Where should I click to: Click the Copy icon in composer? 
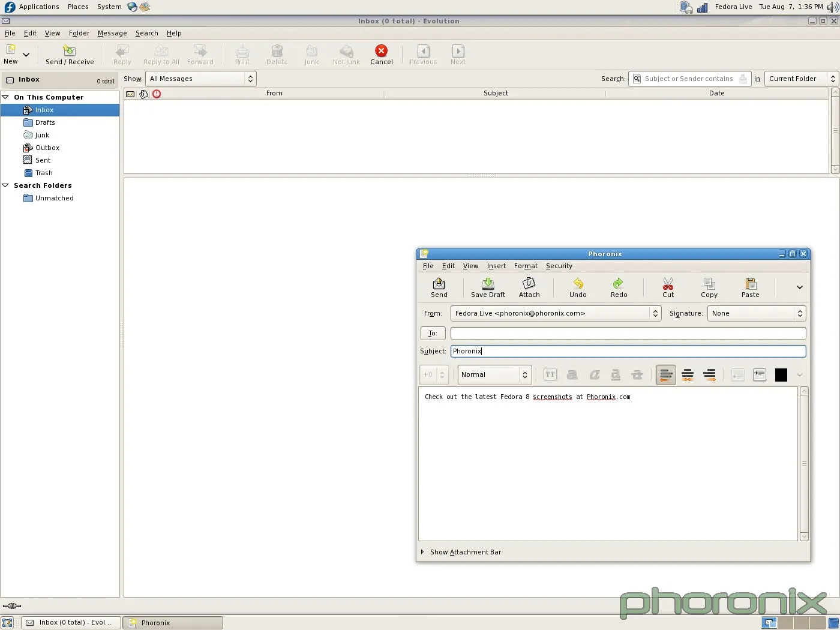[709, 283]
